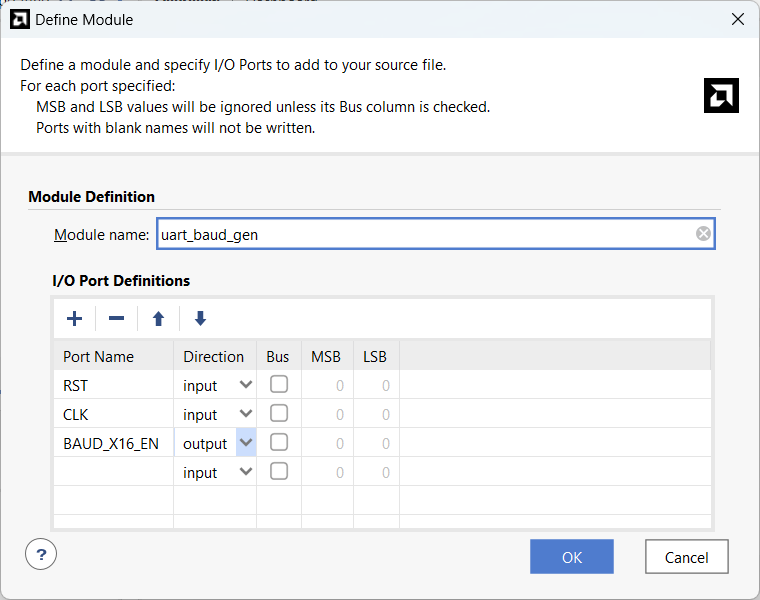
Task: Enable the Bus checkbox for the RST port
Action: [x=279, y=384]
